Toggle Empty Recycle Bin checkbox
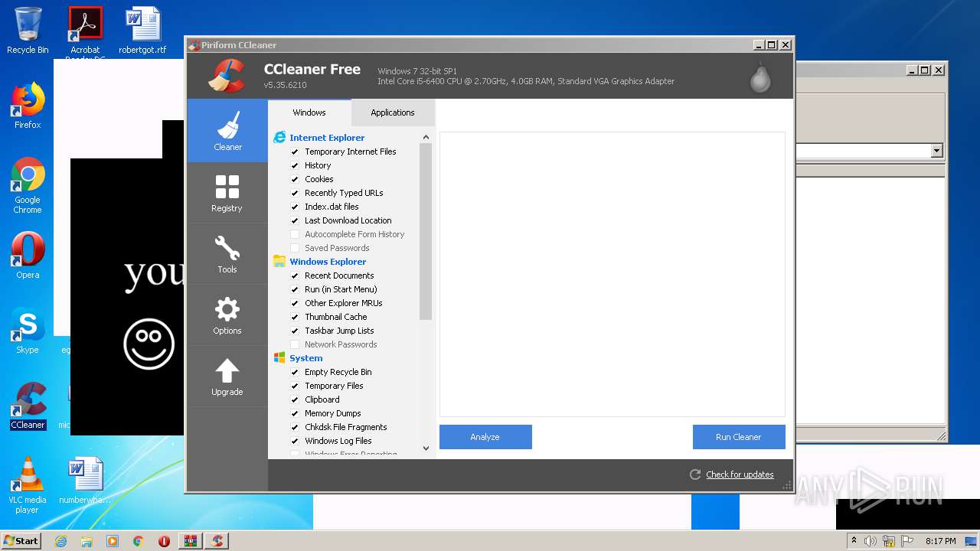This screenshot has height=551, width=980. 295,372
